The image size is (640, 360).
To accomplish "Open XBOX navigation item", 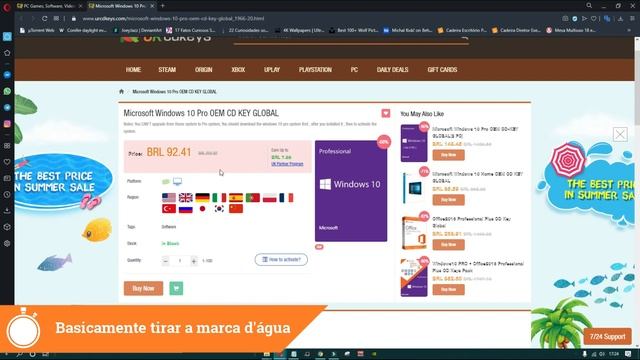I will [x=238, y=70].
